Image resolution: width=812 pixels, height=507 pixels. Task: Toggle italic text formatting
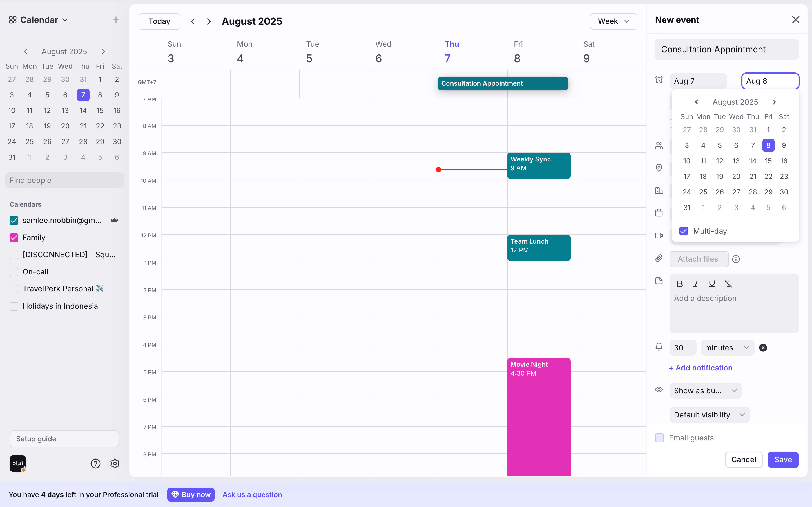(695, 284)
